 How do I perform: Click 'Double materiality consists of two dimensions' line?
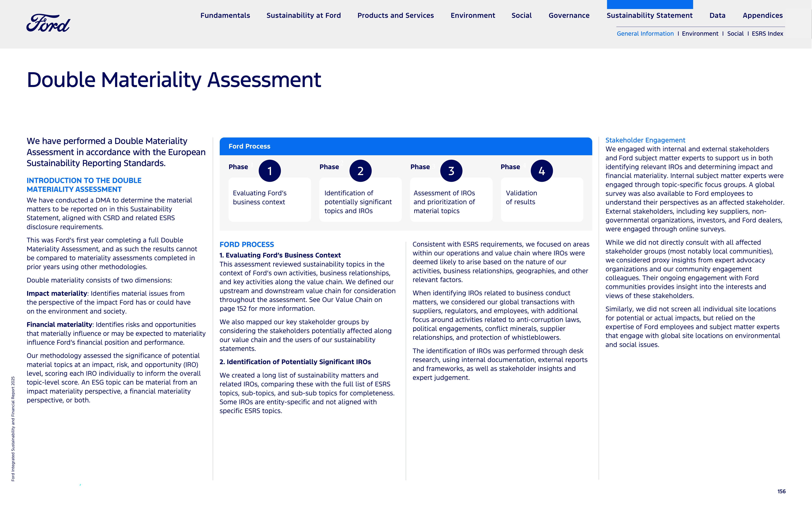[x=99, y=280]
